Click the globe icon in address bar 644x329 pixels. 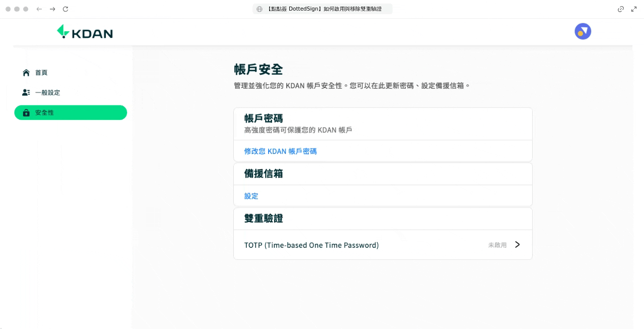click(260, 9)
